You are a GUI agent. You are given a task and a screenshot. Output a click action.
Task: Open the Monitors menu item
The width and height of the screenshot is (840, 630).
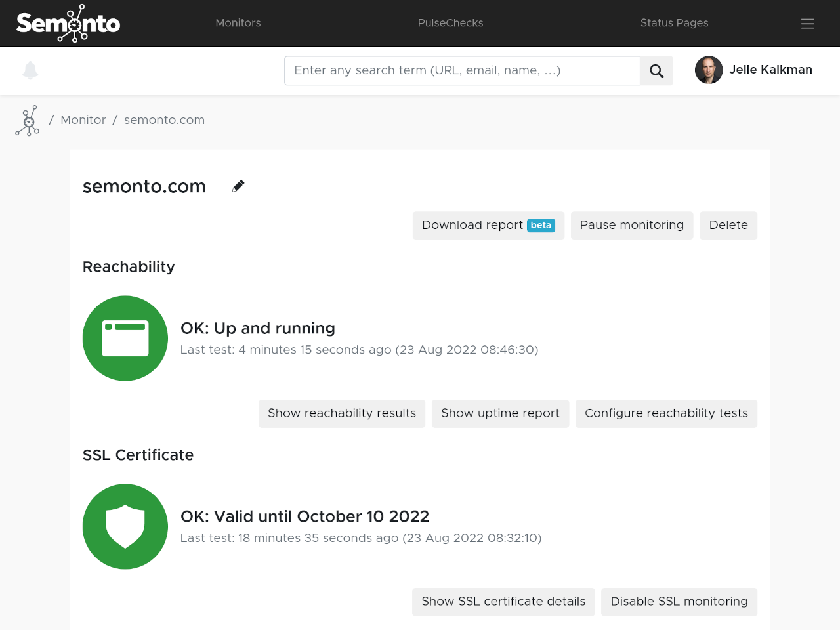coord(238,23)
